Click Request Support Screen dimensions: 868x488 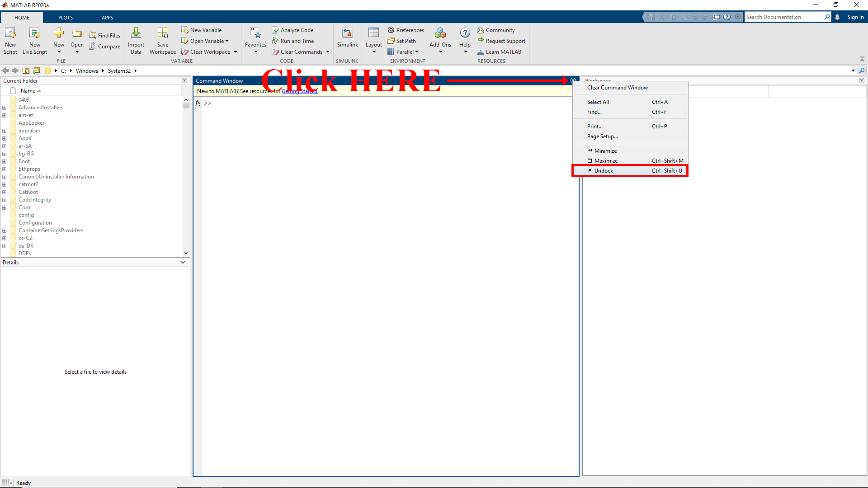[x=501, y=41]
